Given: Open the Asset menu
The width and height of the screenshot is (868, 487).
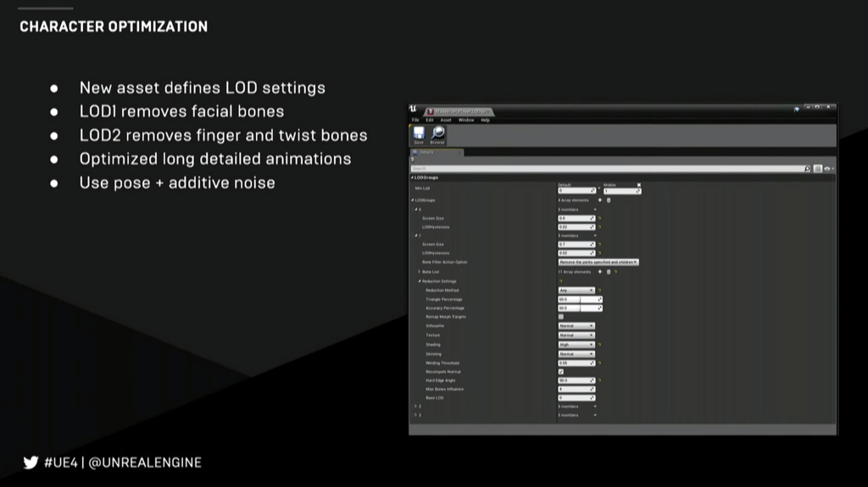Looking at the screenshot, I should click(x=446, y=120).
